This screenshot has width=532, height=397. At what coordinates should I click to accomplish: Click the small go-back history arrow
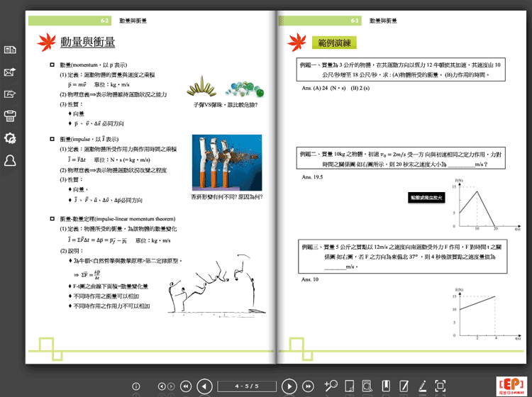click(x=162, y=386)
